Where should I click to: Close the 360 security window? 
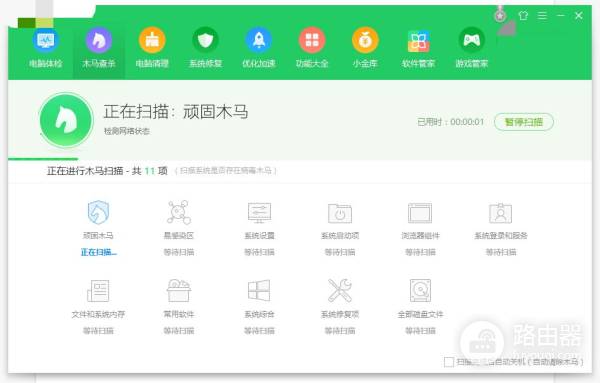tap(579, 15)
